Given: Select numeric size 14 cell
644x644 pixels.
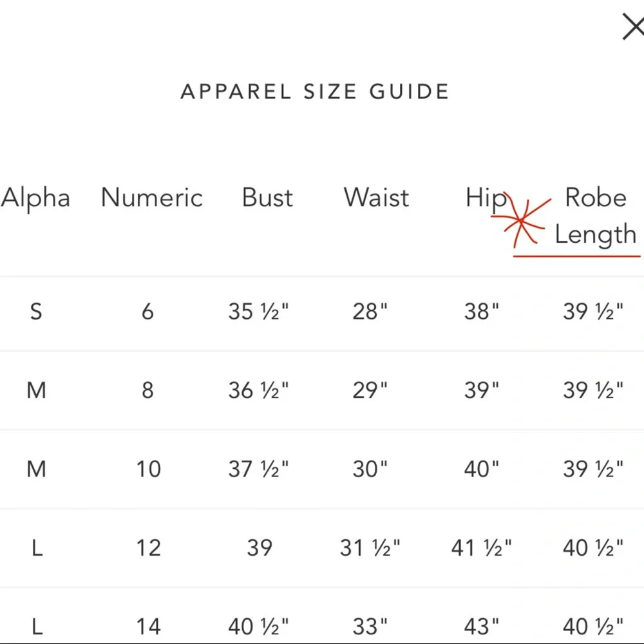Looking at the screenshot, I should coord(148,626).
